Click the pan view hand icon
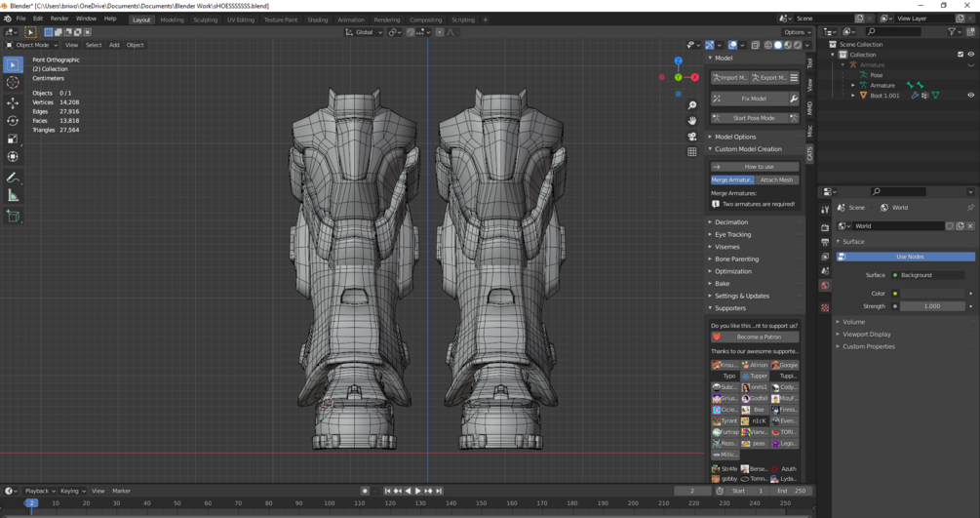Screen dimensions: 980x518 (692, 121)
